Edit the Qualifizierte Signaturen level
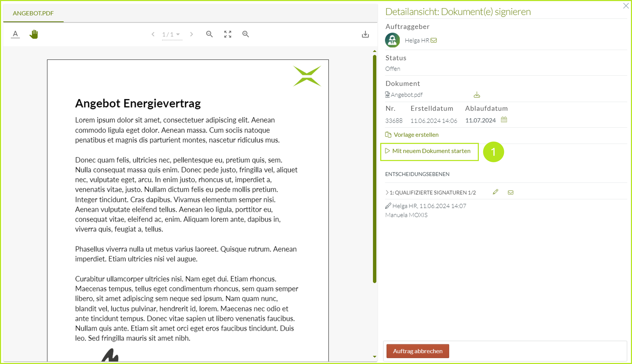This screenshot has height=364, width=632. pyautogui.click(x=495, y=192)
